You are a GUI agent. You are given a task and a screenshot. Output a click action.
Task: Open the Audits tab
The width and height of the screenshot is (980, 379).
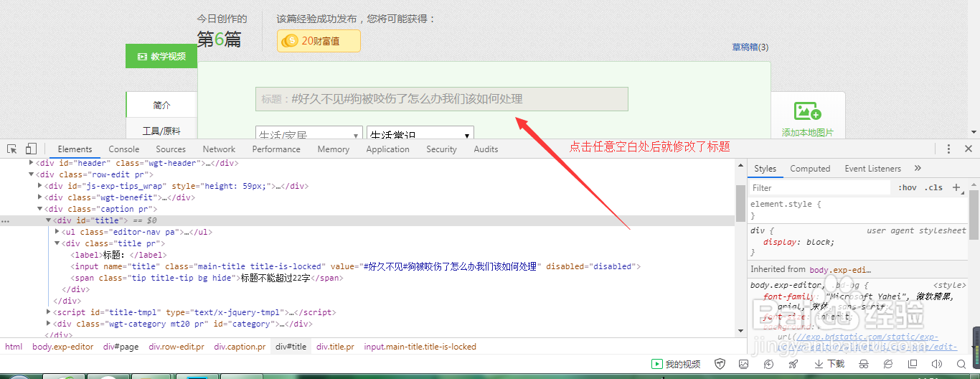point(486,149)
